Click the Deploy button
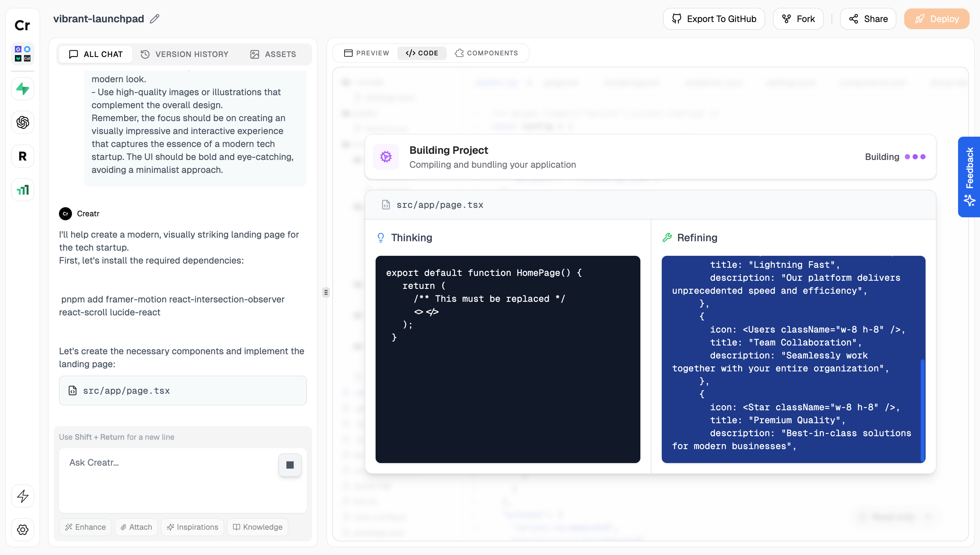 (x=937, y=18)
